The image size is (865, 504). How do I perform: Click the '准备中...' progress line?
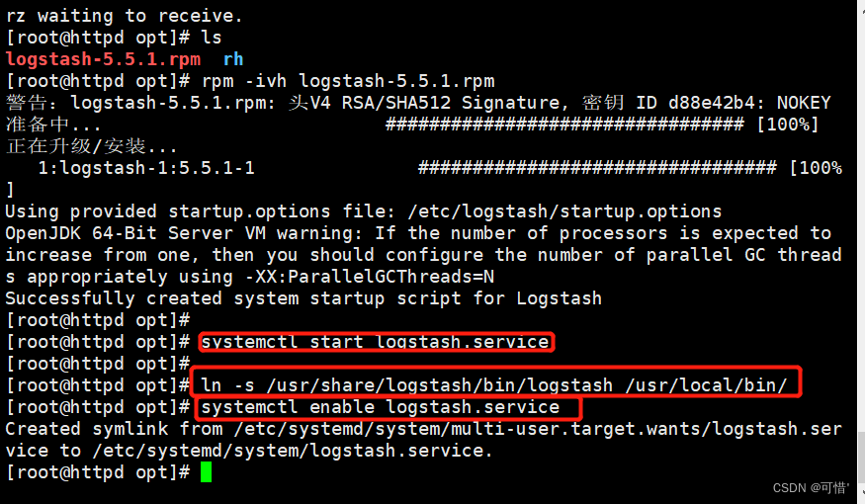pos(53,125)
